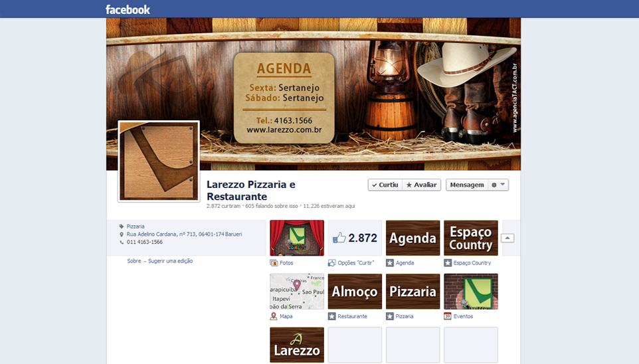Click the 11.226 estiveram aqui text

point(329,206)
